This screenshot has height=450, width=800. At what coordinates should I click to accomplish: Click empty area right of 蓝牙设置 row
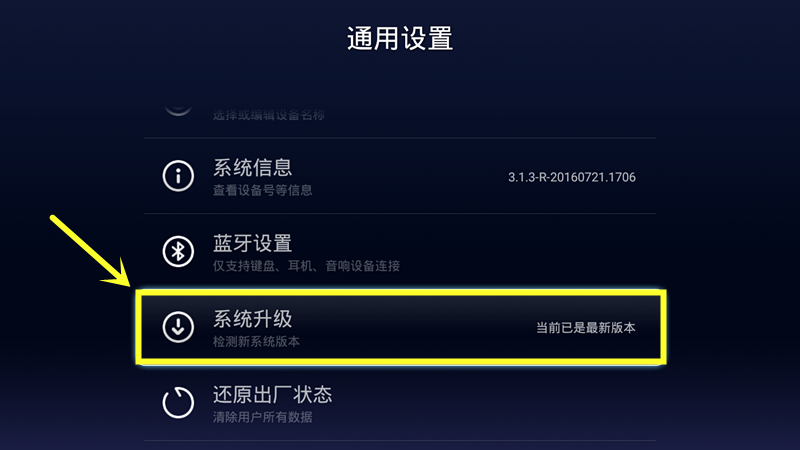click(x=528, y=252)
